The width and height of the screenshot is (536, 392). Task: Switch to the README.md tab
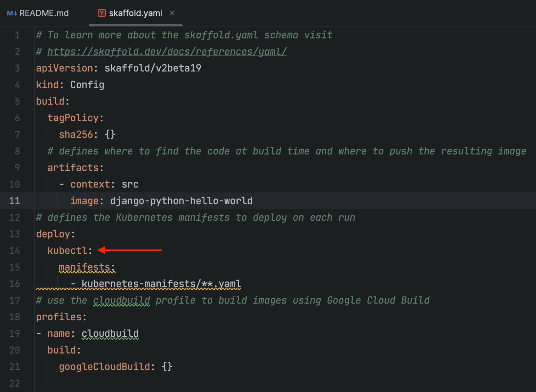click(x=44, y=13)
